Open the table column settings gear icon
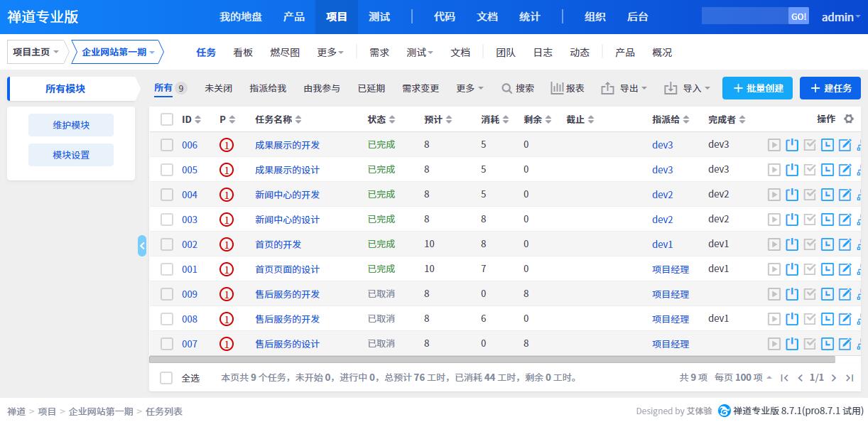The width and height of the screenshot is (868, 422). click(x=848, y=119)
